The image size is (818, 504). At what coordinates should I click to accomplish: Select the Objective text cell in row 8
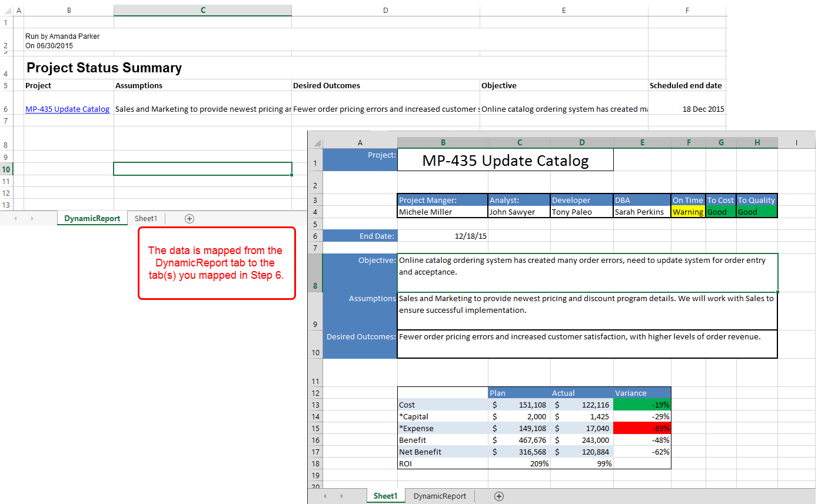587,273
